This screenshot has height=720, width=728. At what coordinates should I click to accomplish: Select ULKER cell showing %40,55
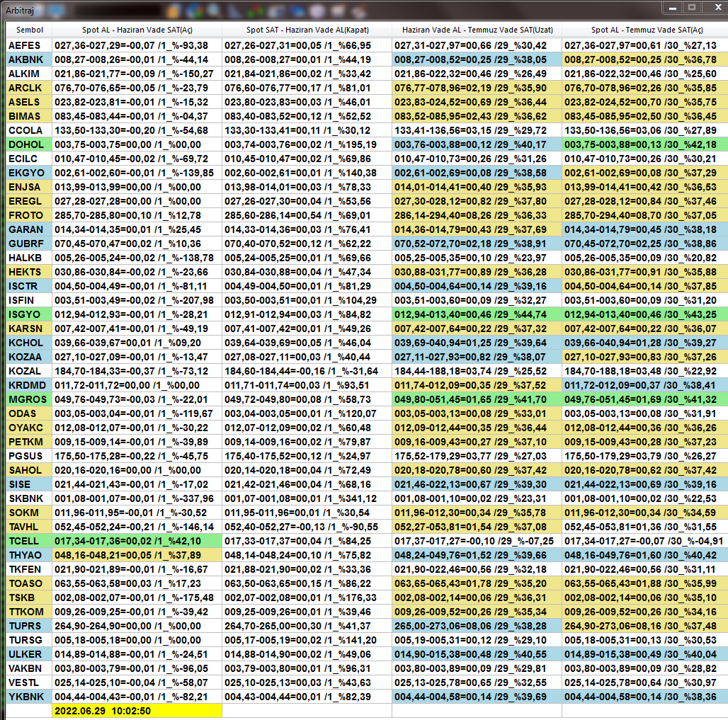(x=477, y=654)
